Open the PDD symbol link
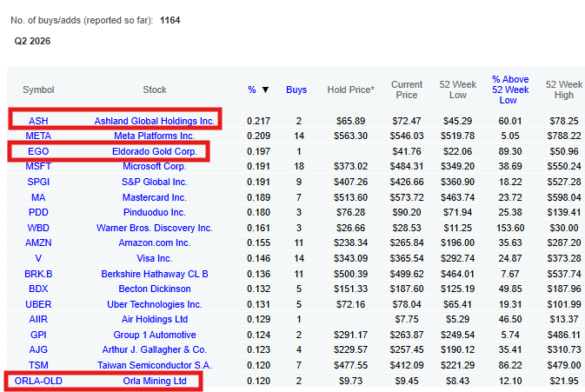This screenshot has height=392, width=585. tap(38, 213)
